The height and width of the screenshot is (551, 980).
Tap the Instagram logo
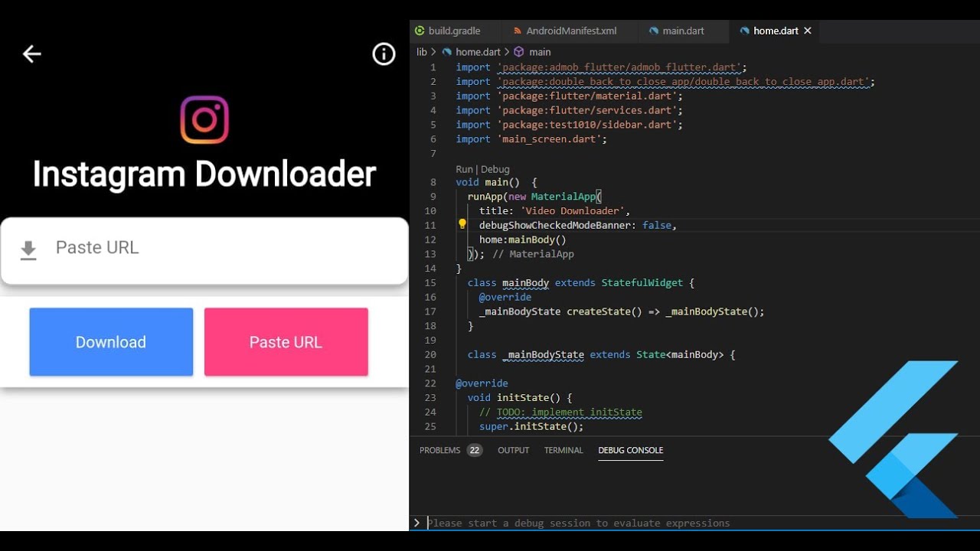point(204,119)
